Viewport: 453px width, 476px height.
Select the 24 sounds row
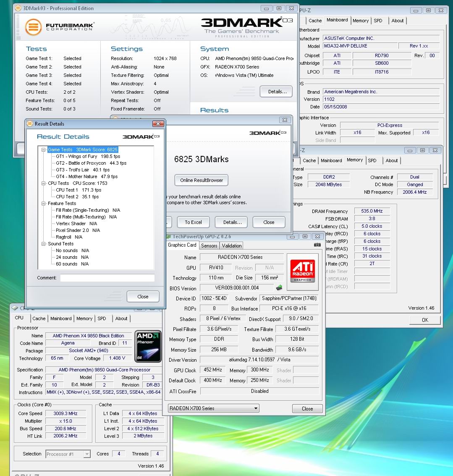pos(72,257)
